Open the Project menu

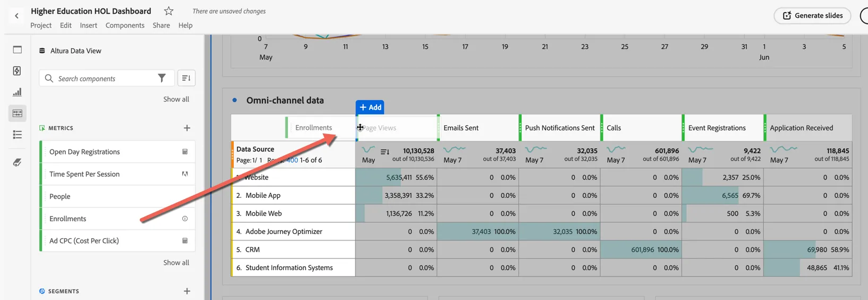tap(41, 25)
